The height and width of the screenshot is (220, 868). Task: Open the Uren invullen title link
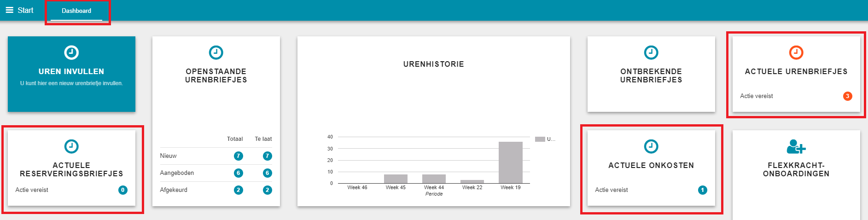pos(71,71)
